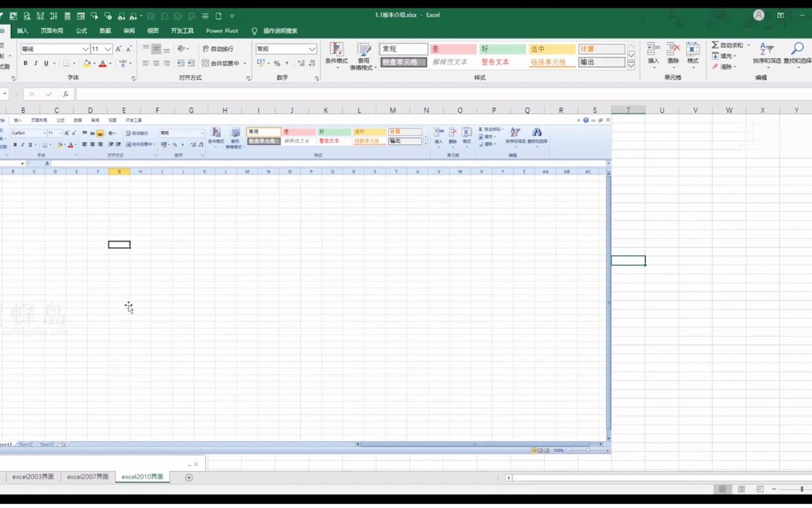Viewport: 812px width, 508px height.
Task: Open the number format (常规) dropdown
Action: 312,49
